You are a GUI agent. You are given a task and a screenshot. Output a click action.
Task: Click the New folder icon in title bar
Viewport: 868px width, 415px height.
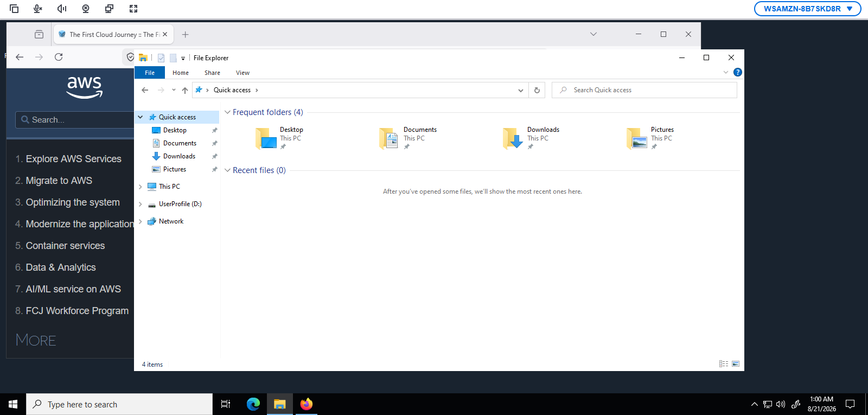pyautogui.click(x=173, y=58)
